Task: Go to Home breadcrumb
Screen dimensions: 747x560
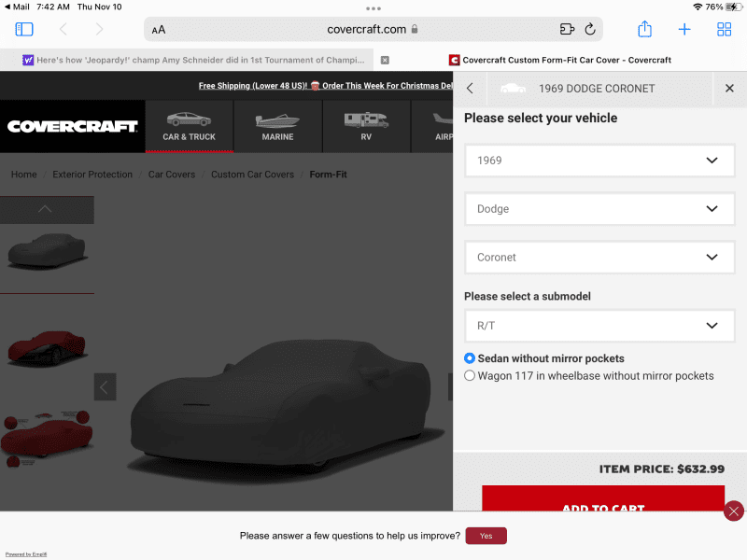Action: click(x=24, y=175)
